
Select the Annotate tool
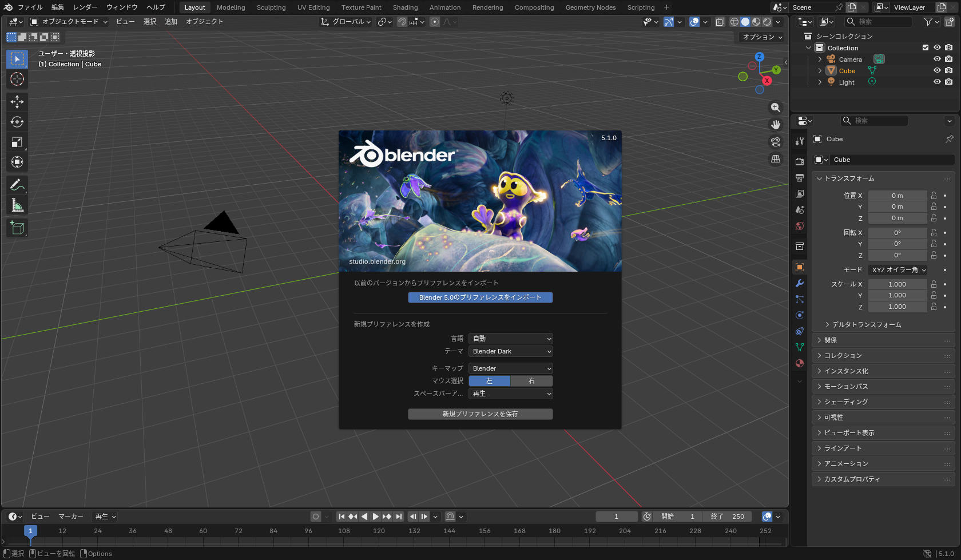pyautogui.click(x=17, y=185)
